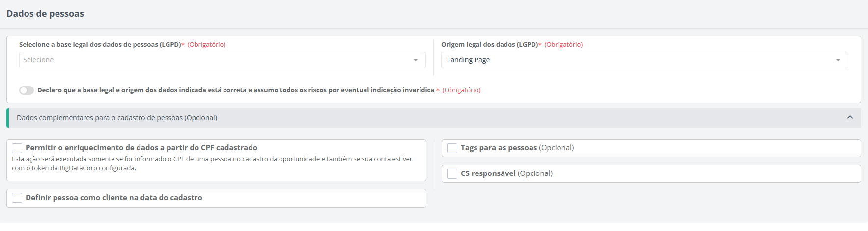Image resolution: width=868 pixels, height=231 pixels.
Task: Enable the Declaro que a base legal switch
Action: coord(27,90)
